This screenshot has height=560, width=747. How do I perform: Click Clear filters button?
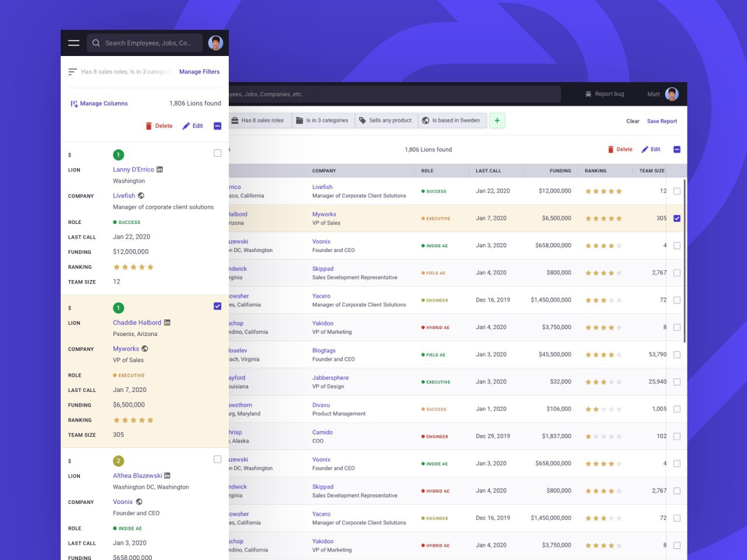tap(633, 121)
